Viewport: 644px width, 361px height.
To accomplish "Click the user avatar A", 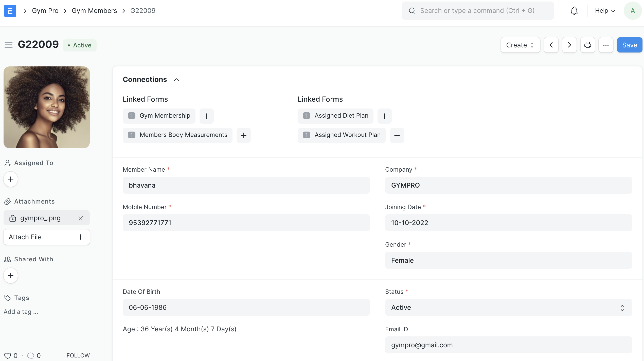I will pos(633,11).
